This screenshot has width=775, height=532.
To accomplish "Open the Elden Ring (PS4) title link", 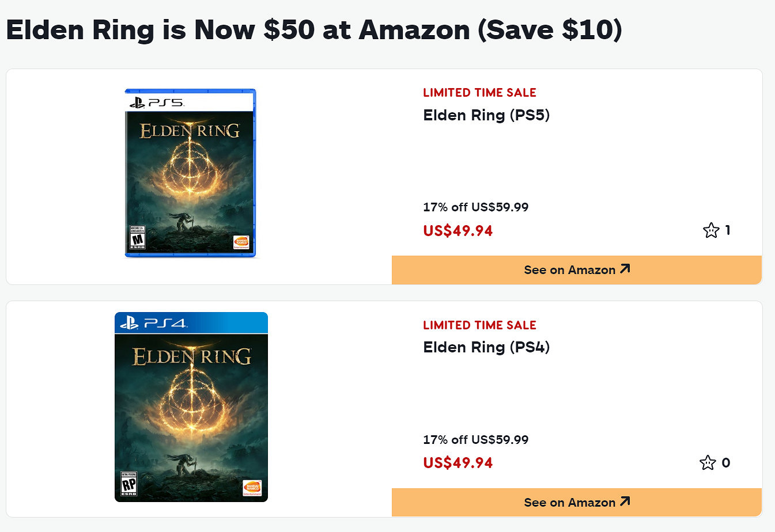I will click(x=486, y=347).
